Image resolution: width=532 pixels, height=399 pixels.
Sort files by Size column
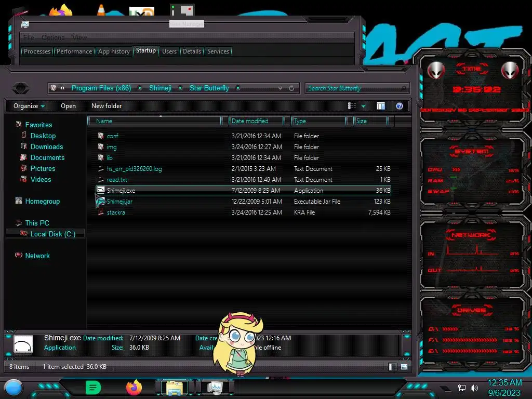(370, 121)
